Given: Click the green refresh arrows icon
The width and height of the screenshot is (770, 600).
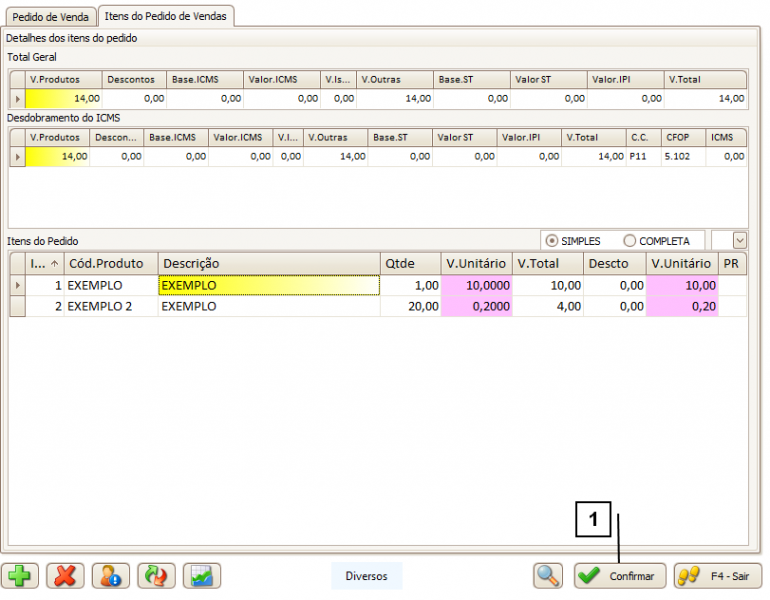Looking at the screenshot, I should (x=157, y=575).
